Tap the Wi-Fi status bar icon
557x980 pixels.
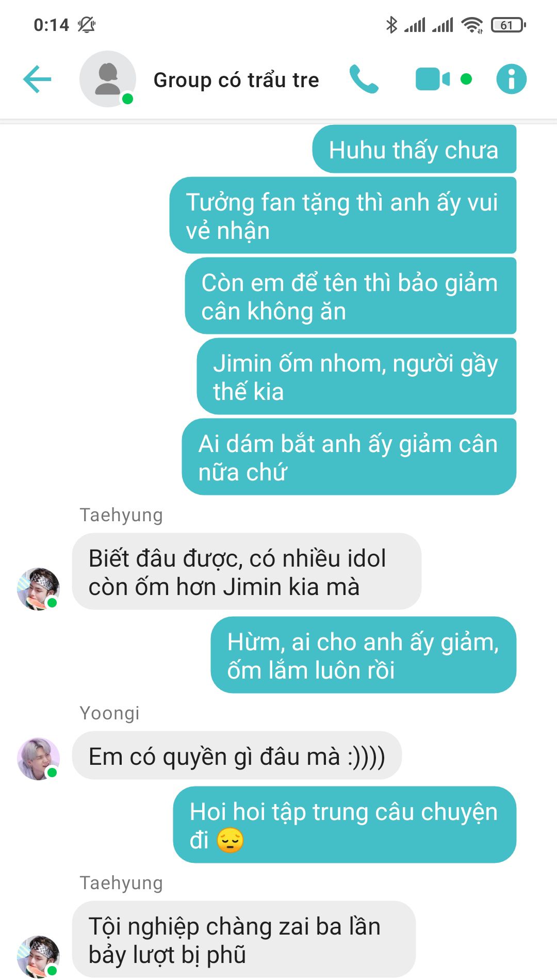[x=472, y=24]
